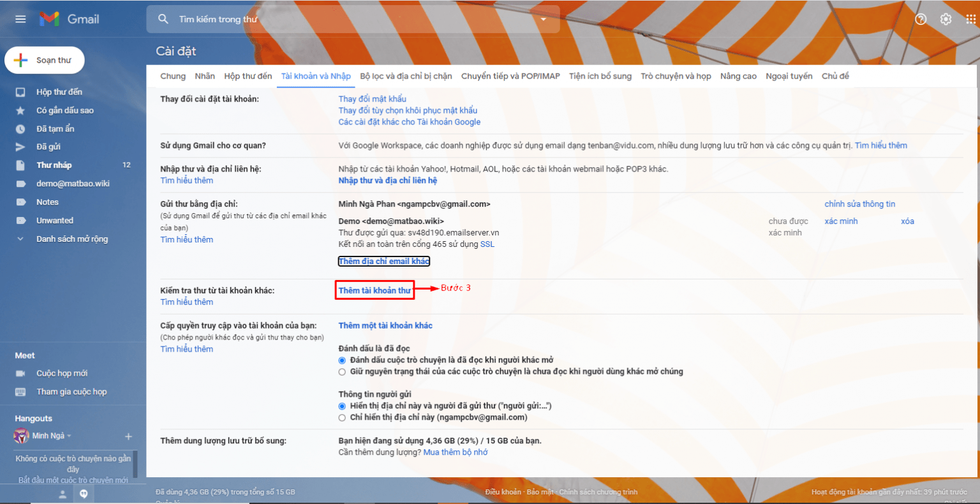The width and height of the screenshot is (980, 504).
Task: Start a new meeting via the camera icon
Action: [x=20, y=373]
